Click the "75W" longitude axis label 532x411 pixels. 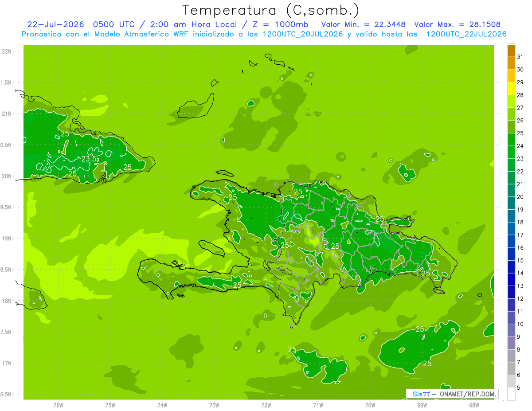point(110,405)
